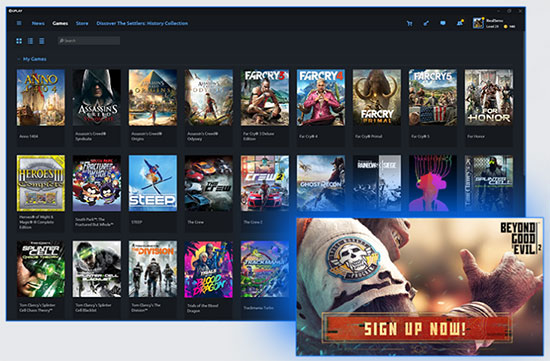Open the Anno 1404 game cover
The image size is (550, 361).
[x=41, y=98]
